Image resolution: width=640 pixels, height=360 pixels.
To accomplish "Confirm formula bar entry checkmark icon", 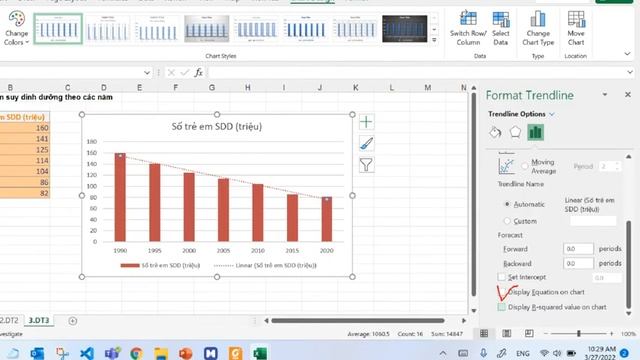I will [184, 73].
